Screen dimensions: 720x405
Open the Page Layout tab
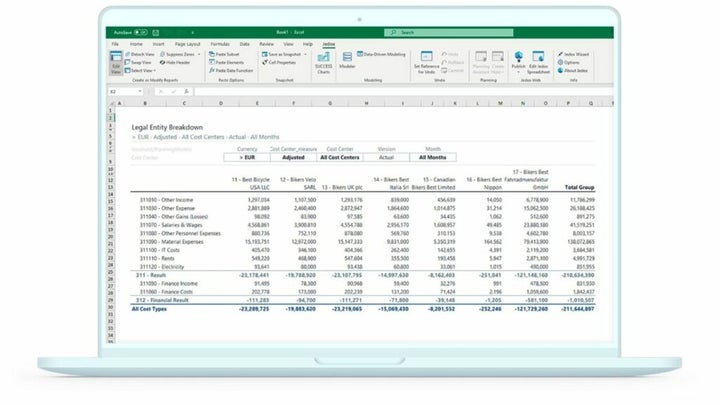click(x=187, y=44)
